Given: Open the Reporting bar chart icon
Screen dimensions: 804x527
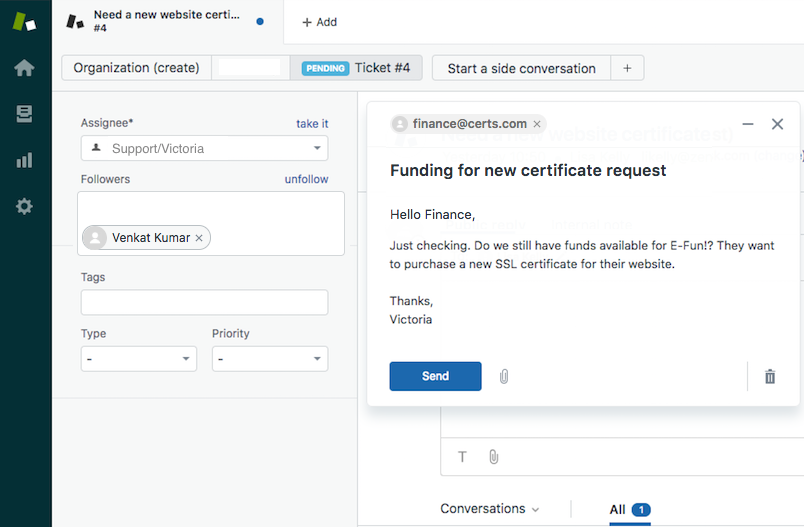Looking at the screenshot, I should tap(24, 160).
